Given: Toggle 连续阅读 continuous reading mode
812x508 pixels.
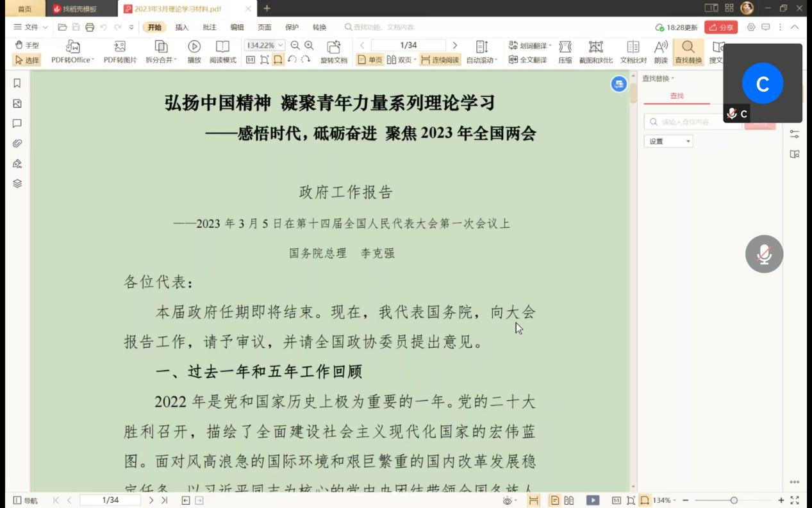Looking at the screenshot, I should tap(440, 60).
